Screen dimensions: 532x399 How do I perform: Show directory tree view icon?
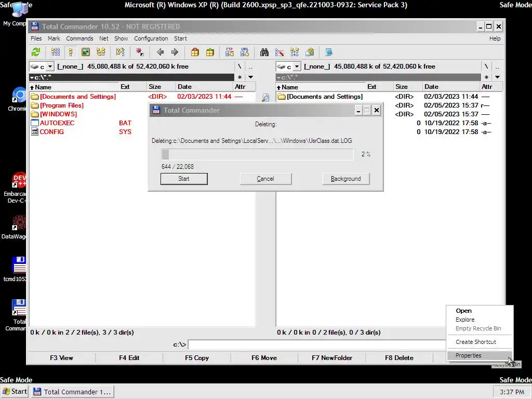click(x=101, y=52)
